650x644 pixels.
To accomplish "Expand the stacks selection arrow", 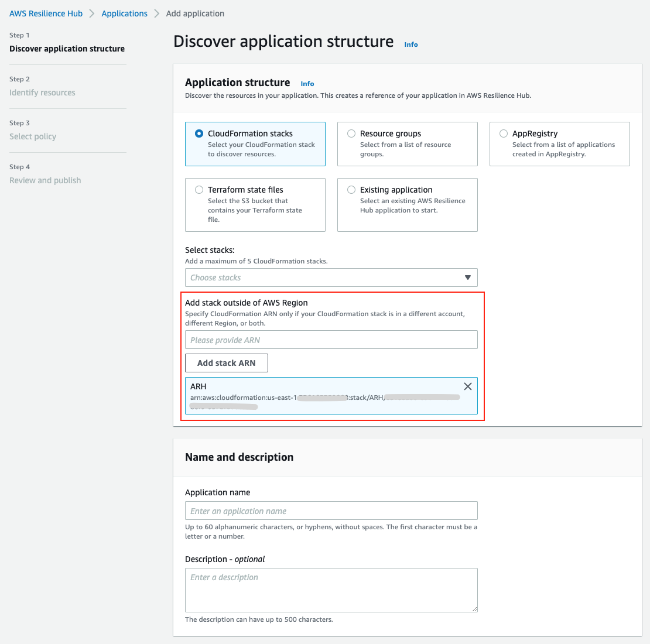I will pyautogui.click(x=467, y=278).
